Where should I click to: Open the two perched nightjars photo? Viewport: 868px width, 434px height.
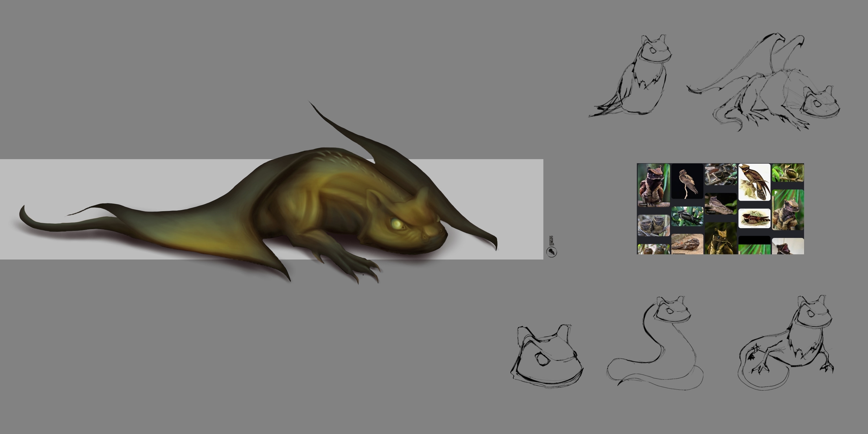pos(653,225)
